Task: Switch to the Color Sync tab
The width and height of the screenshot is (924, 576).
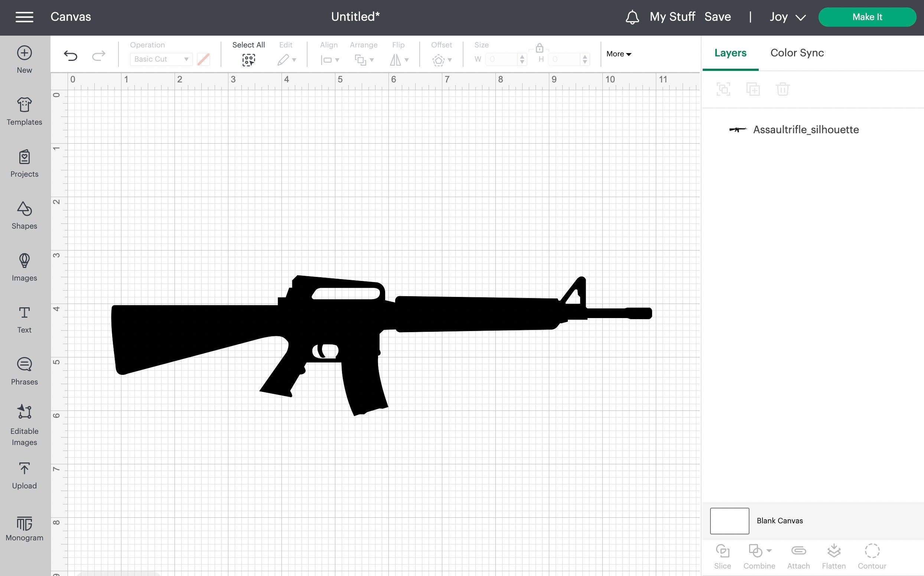Action: point(796,53)
